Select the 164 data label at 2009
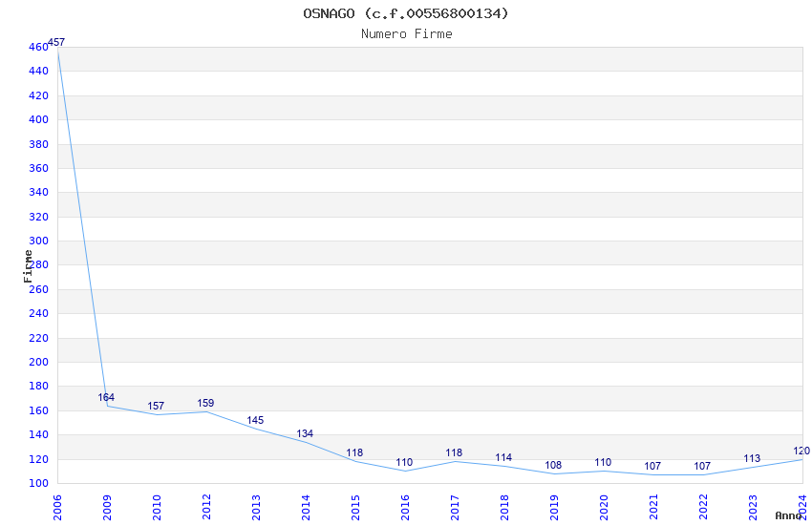 pyautogui.click(x=106, y=397)
